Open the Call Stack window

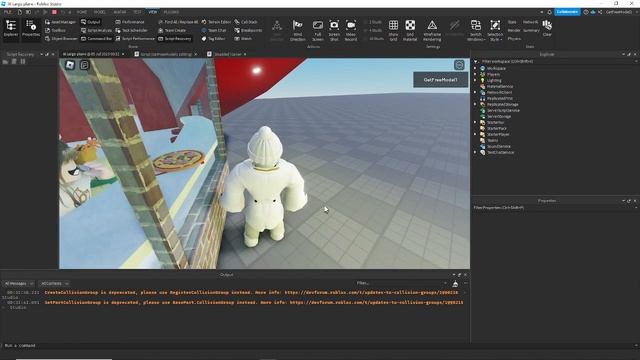246,22
